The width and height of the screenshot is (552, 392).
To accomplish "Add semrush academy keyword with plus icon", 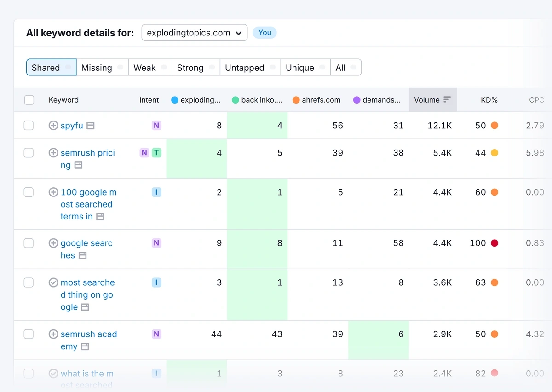I will pos(53,334).
